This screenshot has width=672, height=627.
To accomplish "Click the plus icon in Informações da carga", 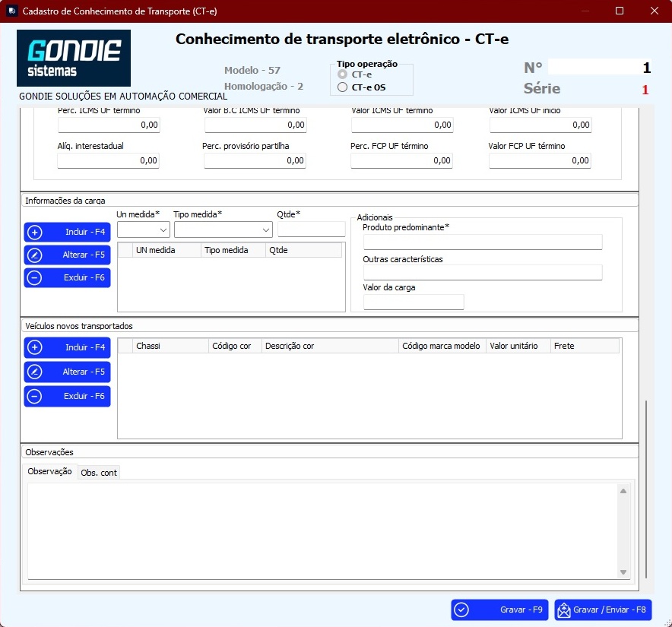I will (x=35, y=233).
